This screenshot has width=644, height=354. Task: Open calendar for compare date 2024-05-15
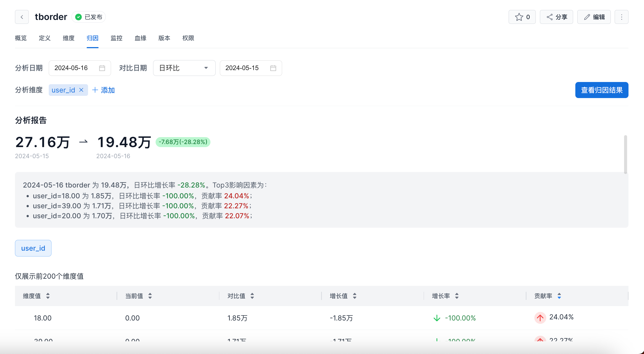click(x=273, y=68)
